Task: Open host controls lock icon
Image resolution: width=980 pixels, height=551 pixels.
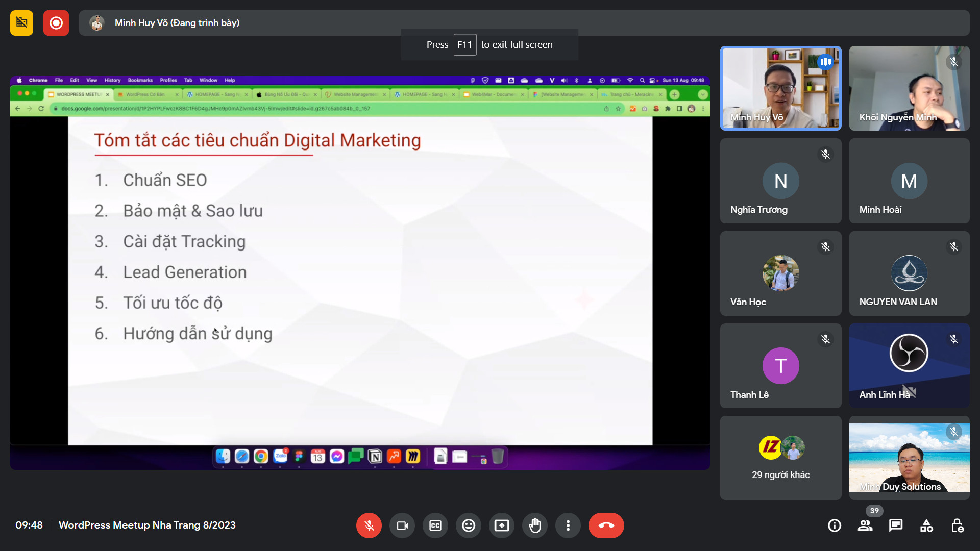Action: coord(957,525)
